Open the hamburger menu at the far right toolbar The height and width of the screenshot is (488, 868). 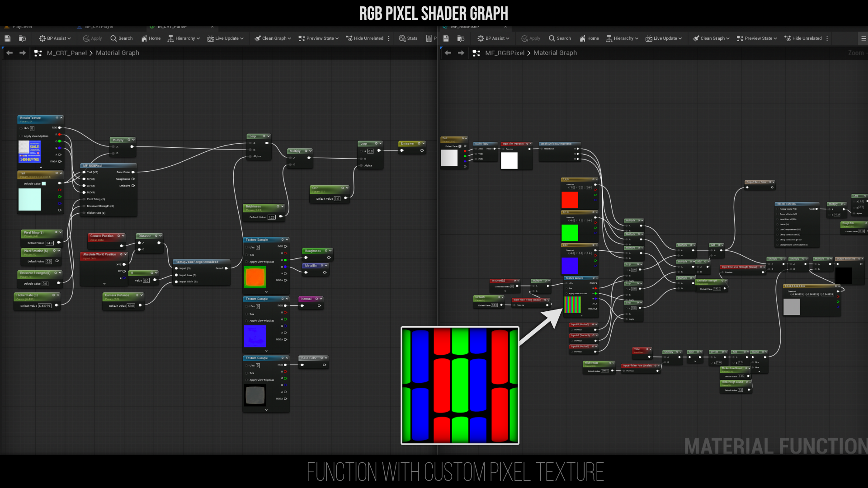(x=863, y=38)
